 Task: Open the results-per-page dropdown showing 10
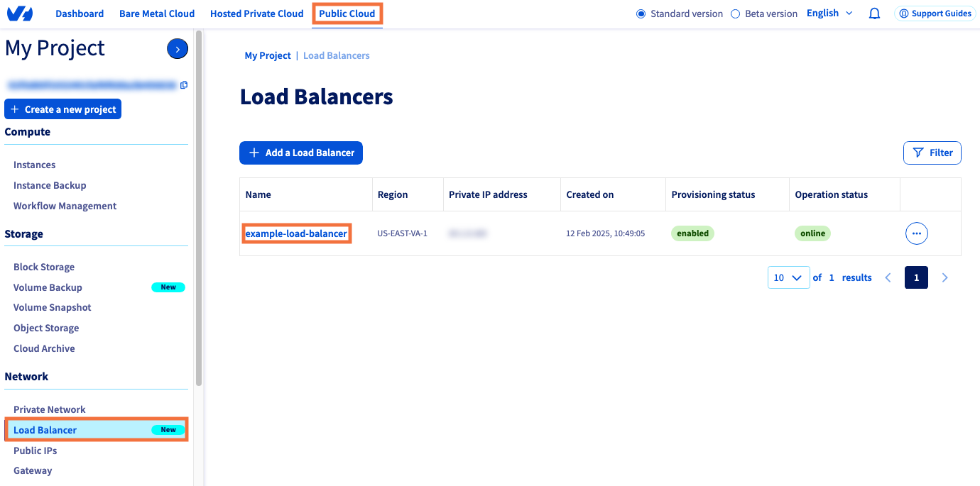788,277
